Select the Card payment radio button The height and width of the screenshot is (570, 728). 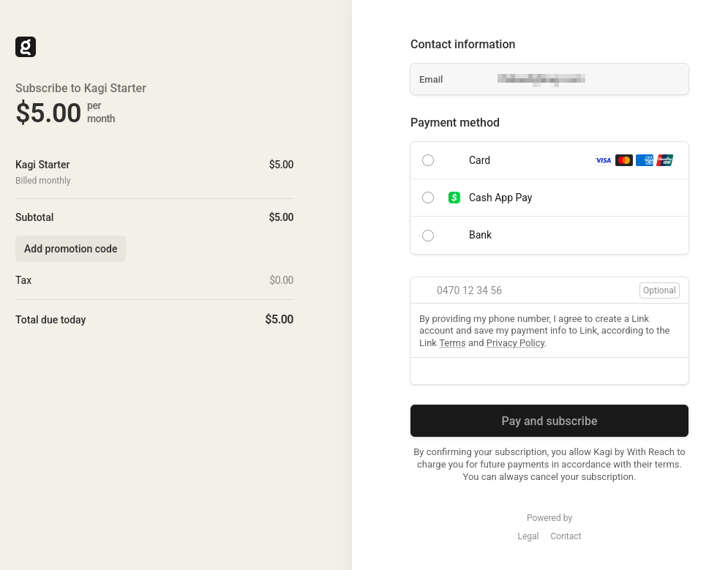coord(428,160)
